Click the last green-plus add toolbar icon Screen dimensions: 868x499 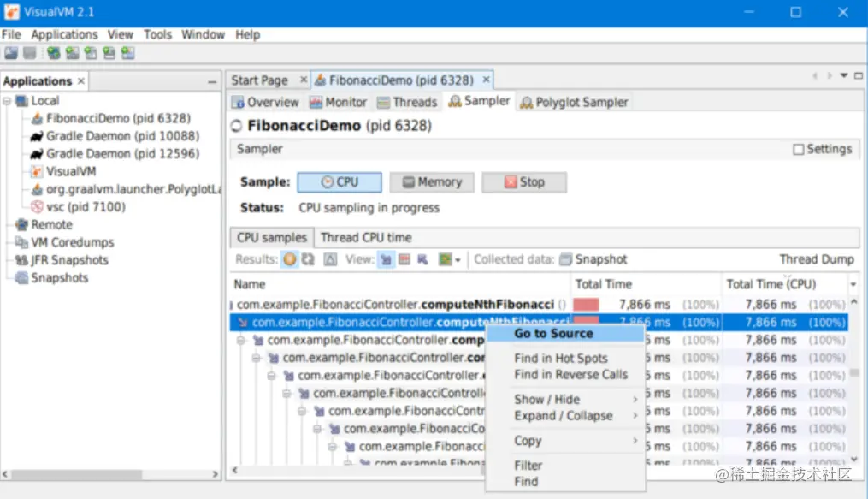[x=128, y=53]
